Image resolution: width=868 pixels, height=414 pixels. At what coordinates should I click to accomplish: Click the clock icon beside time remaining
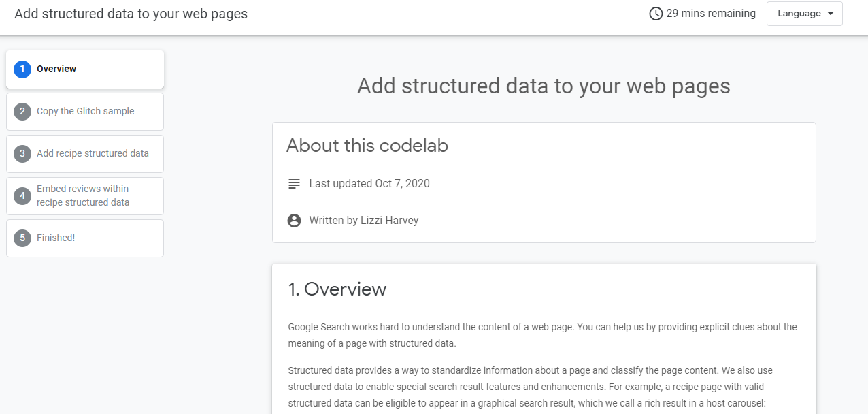(656, 14)
